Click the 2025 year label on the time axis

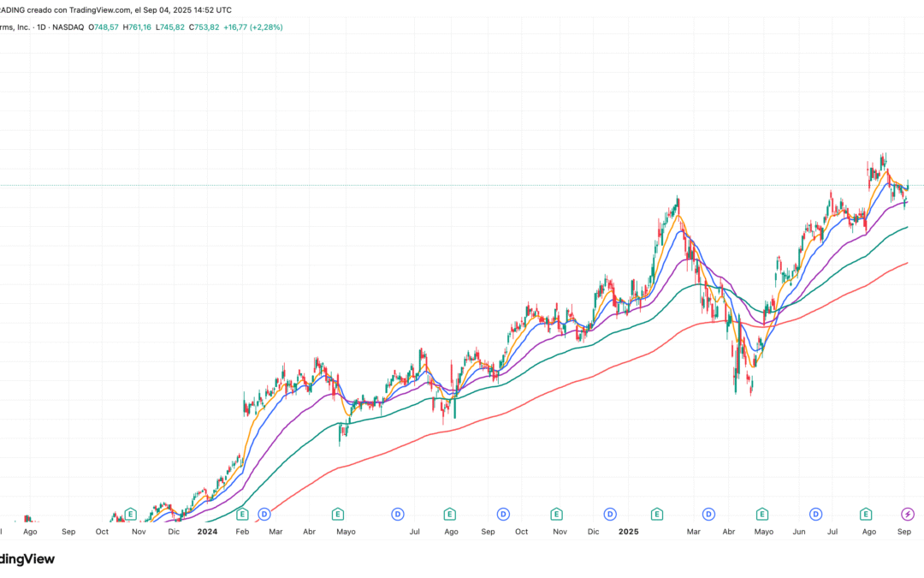coord(630,532)
